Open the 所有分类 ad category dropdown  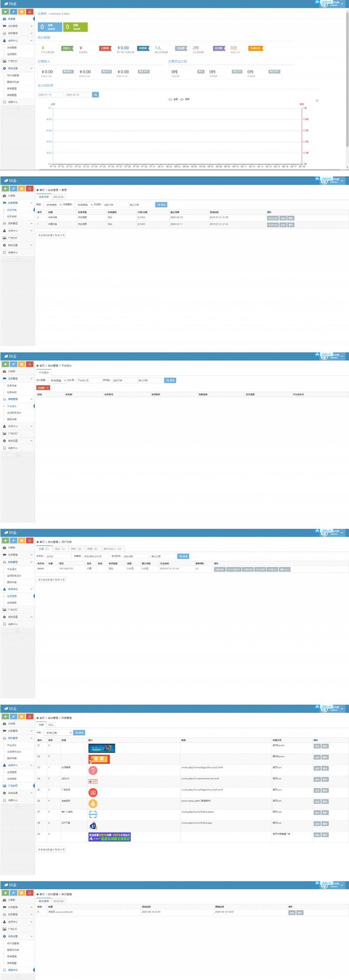point(58,733)
